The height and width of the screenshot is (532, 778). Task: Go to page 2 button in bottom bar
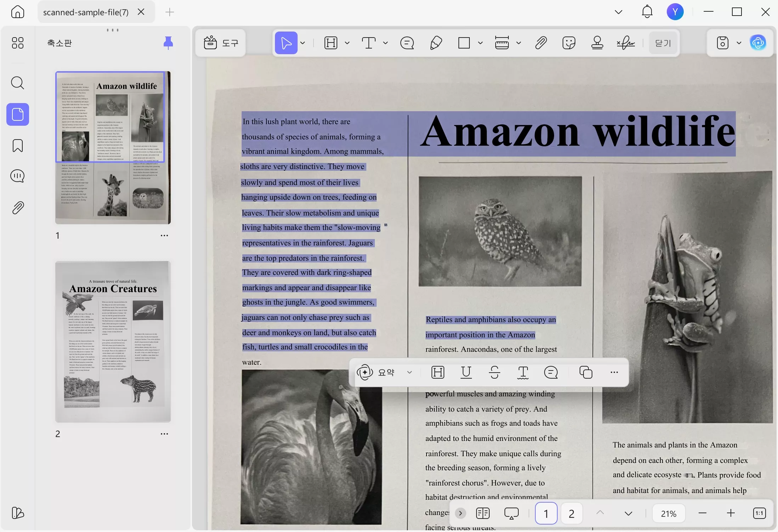(571, 513)
